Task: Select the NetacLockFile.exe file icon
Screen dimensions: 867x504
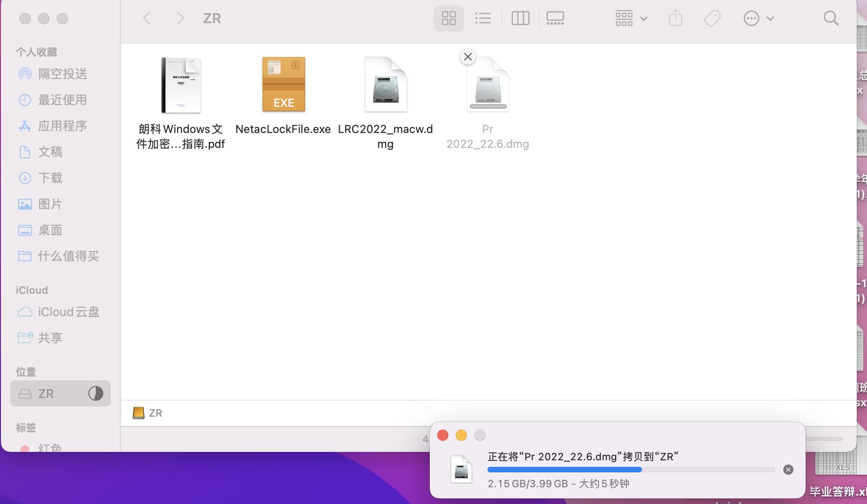Action: [x=283, y=84]
